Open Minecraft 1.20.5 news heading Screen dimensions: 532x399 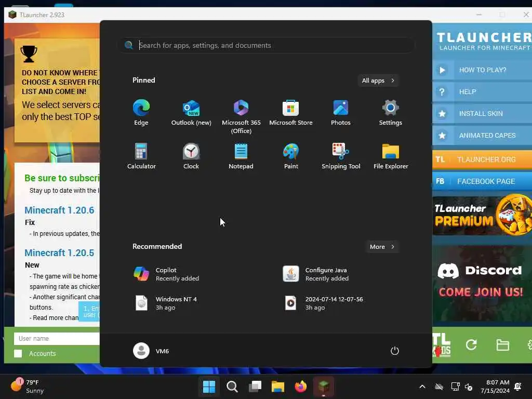point(59,253)
